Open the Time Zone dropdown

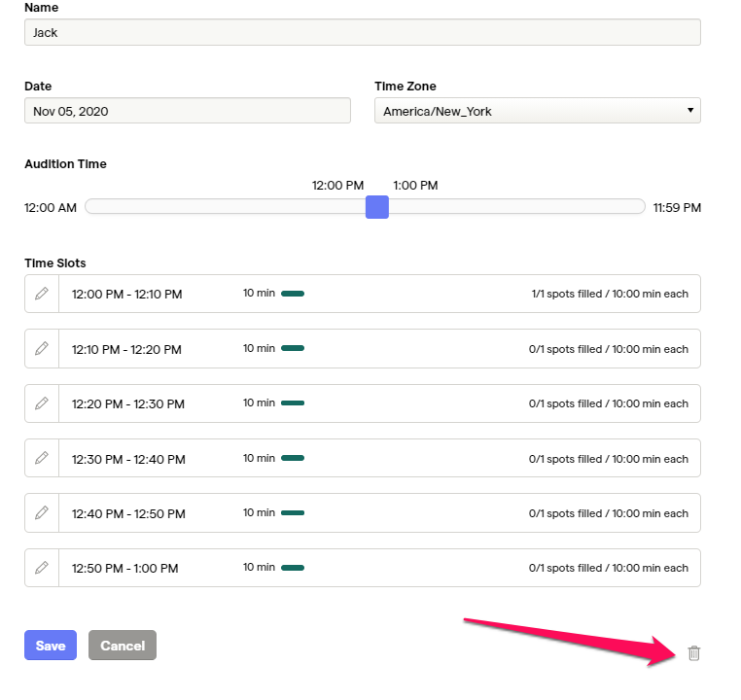point(537,111)
